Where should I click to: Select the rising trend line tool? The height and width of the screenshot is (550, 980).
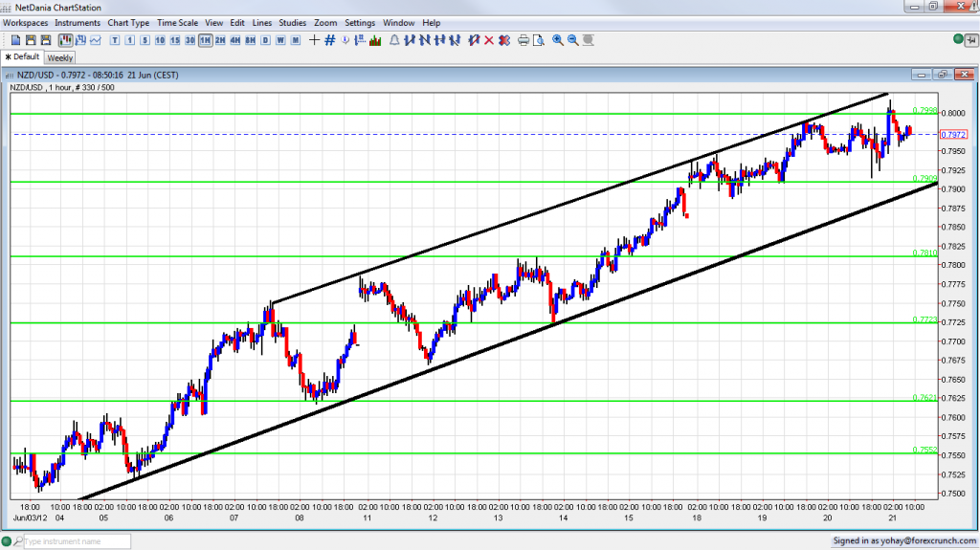[410, 40]
